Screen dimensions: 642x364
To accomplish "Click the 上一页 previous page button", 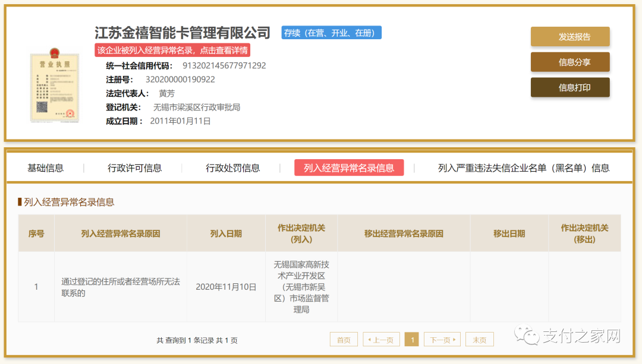I will pos(381,340).
